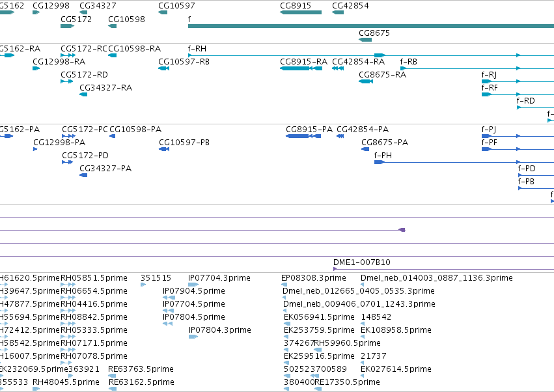Click the protein label "f-PF"
This screenshot has height=392, width=554.
pyautogui.click(x=490, y=143)
